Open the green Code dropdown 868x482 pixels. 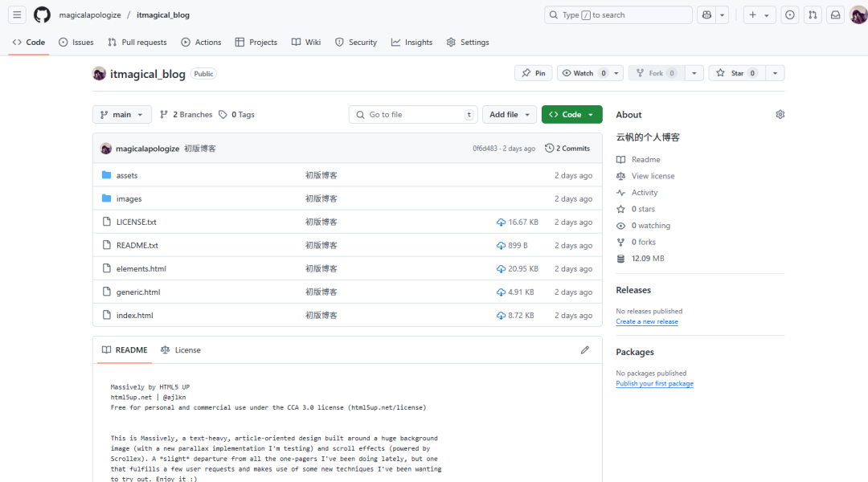(x=571, y=114)
